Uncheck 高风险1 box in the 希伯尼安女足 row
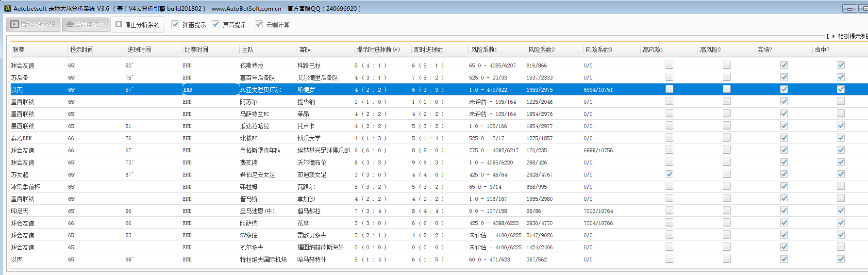 click(x=669, y=174)
